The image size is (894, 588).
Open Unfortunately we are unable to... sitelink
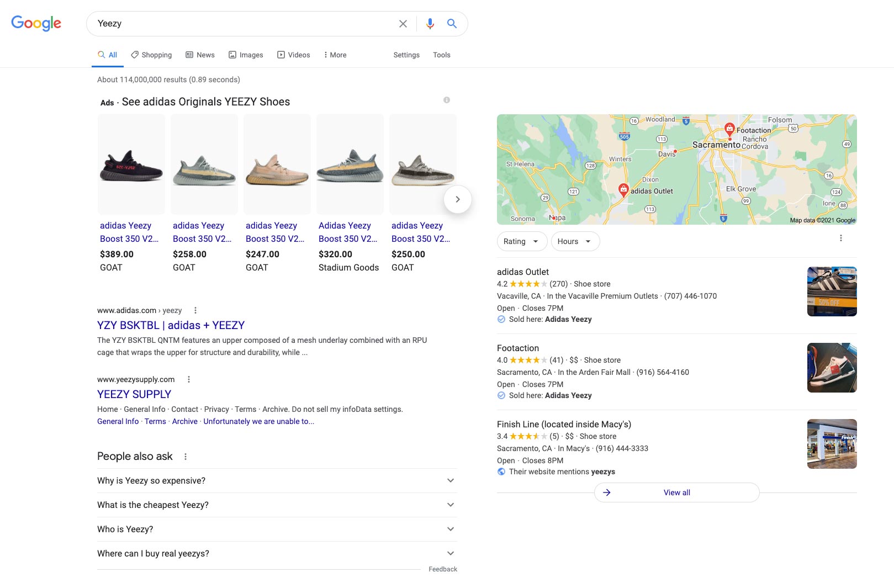(258, 421)
